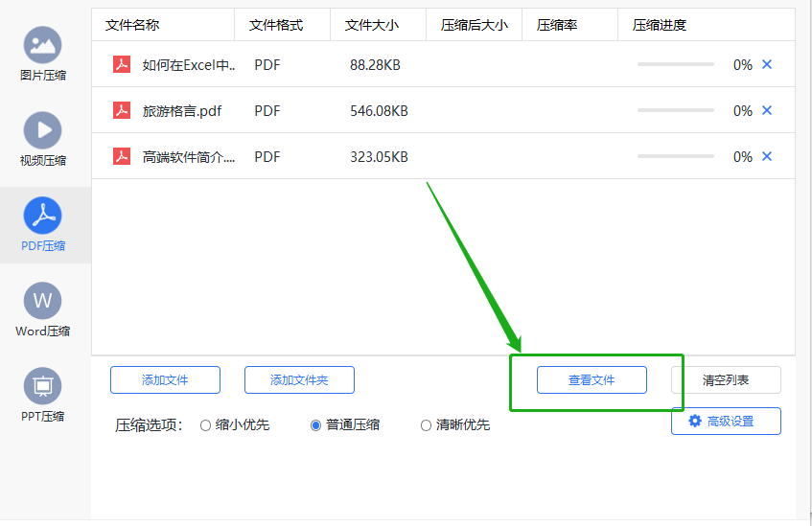Click progress bar of 高端软件简介 row
Screen dimensions: 812x526
pyautogui.click(x=676, y=156)
